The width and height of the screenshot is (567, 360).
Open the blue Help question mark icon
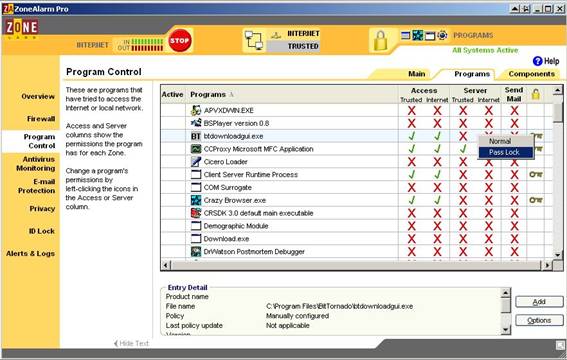tap(537, 61)
